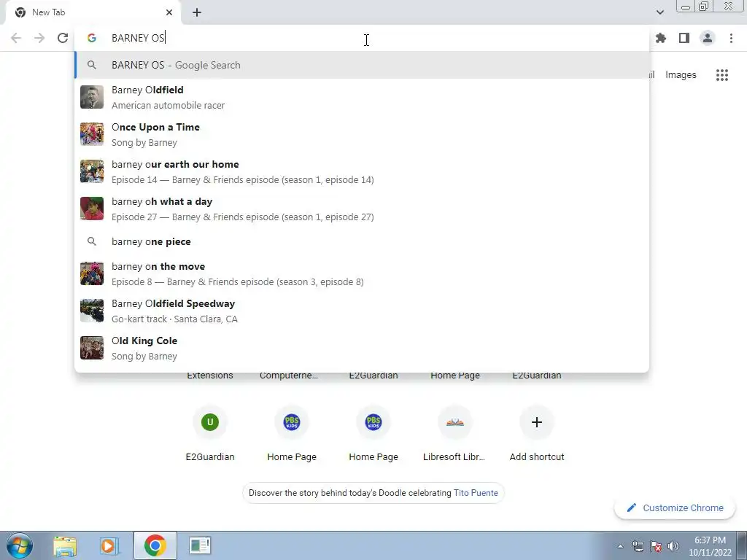
Task: Open the Extensions puzzle icon
Action: point(661,38)
